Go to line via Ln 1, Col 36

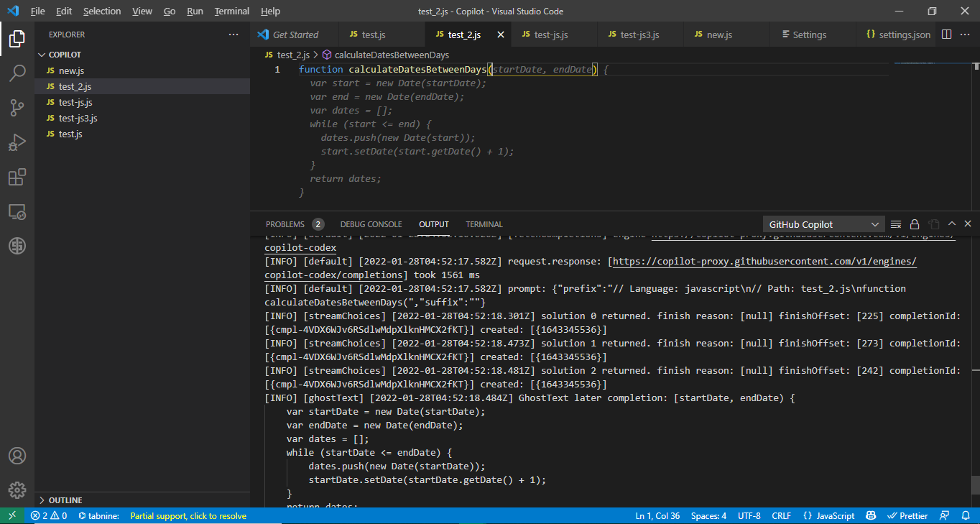(657, 516)
